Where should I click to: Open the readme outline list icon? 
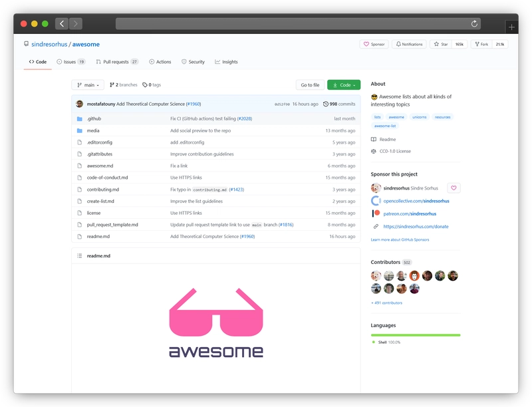[x=79, y=256]
